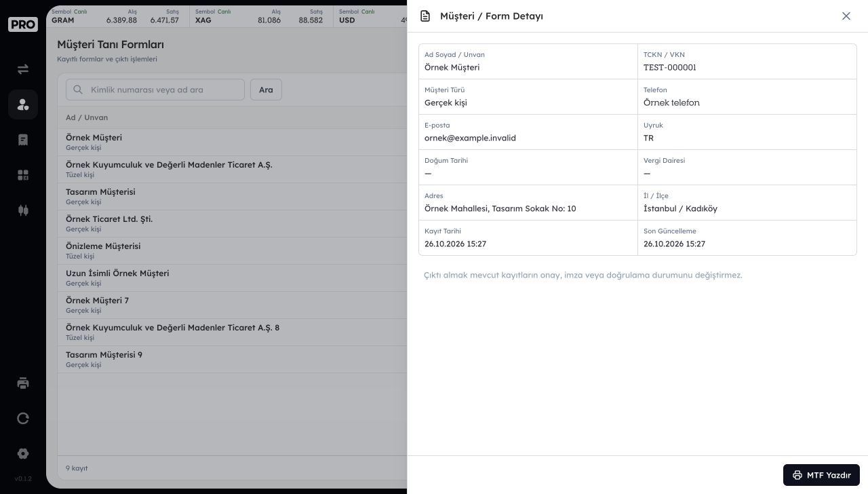Click the İstanbul / Kadıköy value

(x=680, y=208)
